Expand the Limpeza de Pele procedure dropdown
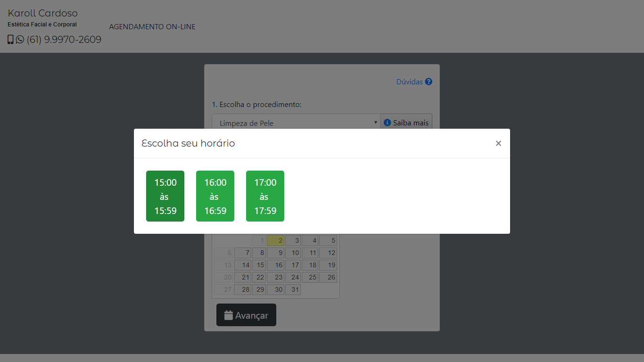The image size is (644, 362). 296,123
